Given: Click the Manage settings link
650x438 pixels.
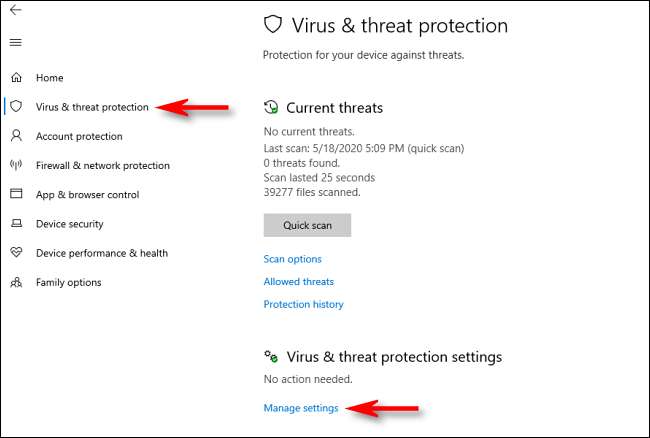Looking at the screenshot, I should [300, 408].
